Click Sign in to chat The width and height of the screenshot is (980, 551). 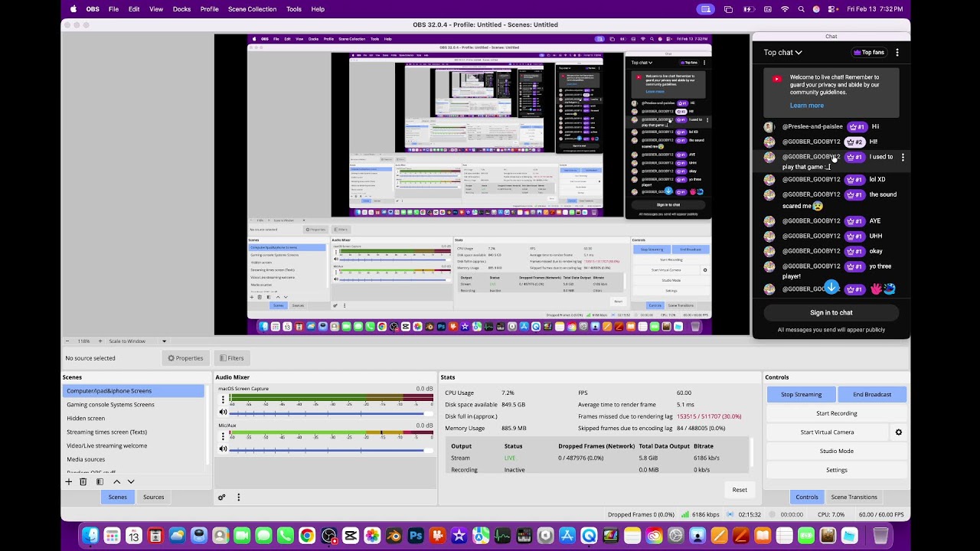click(831, 313)
